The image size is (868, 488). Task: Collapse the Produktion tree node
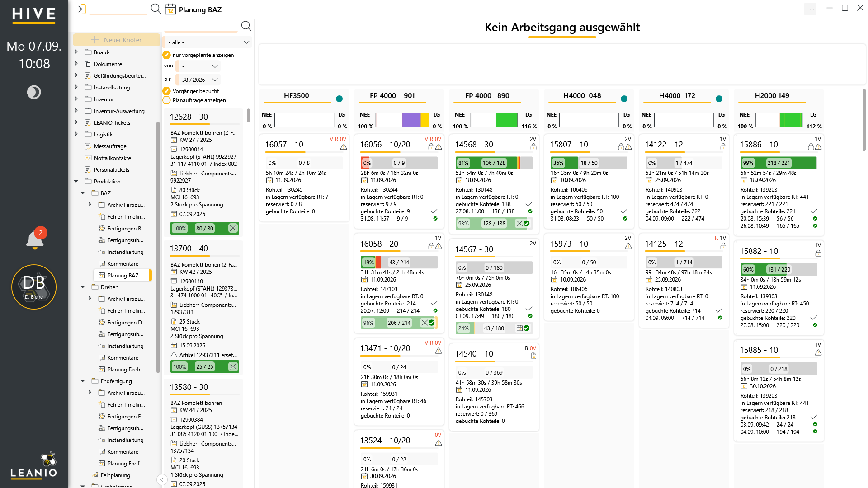pyautogui.click(x=76, y=181)
